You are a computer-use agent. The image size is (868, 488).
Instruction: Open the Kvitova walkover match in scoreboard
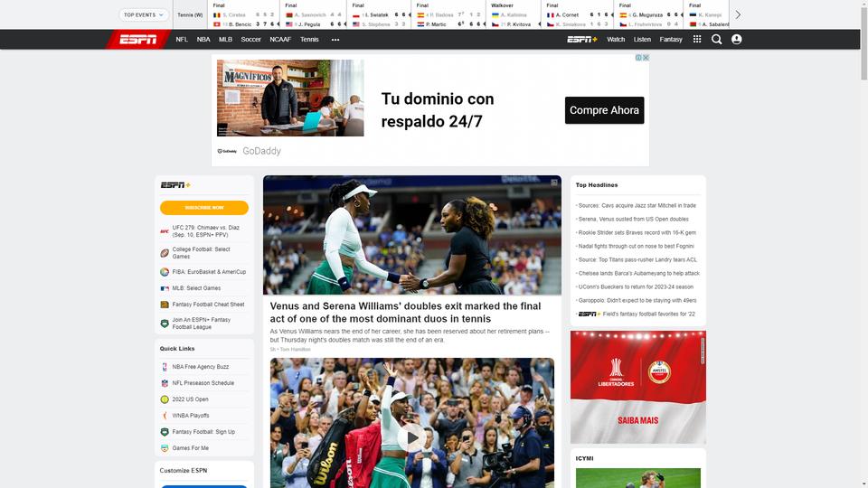pos(514,15)
